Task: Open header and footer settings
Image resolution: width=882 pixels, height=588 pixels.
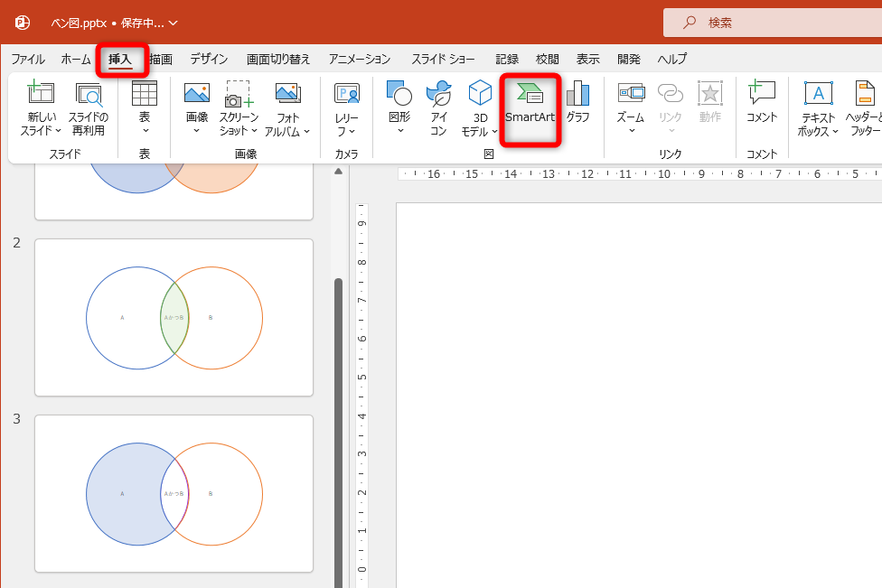Action: pyautogui.click(x=864, y=107)
